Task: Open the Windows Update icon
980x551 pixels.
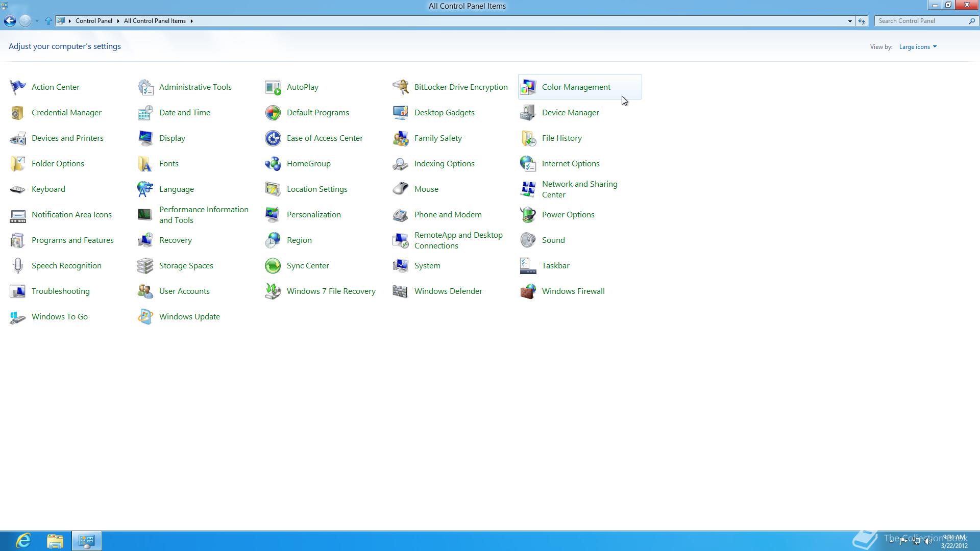Action: 145,317
